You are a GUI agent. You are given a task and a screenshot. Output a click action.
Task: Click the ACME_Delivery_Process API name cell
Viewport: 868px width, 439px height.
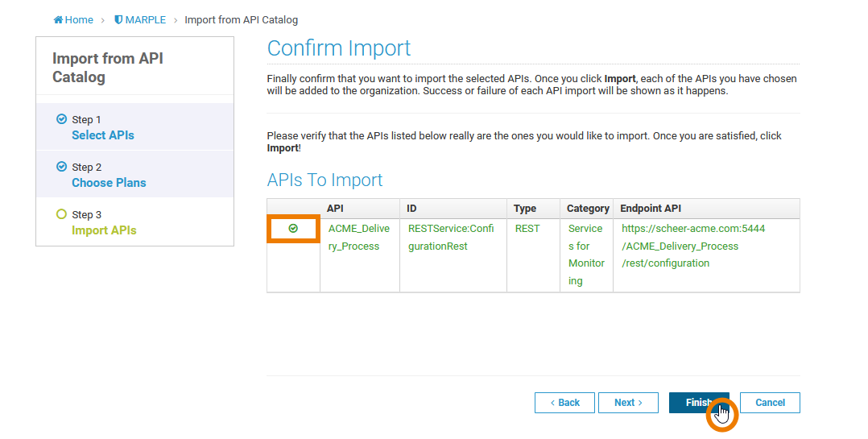[x=358, y=238]
